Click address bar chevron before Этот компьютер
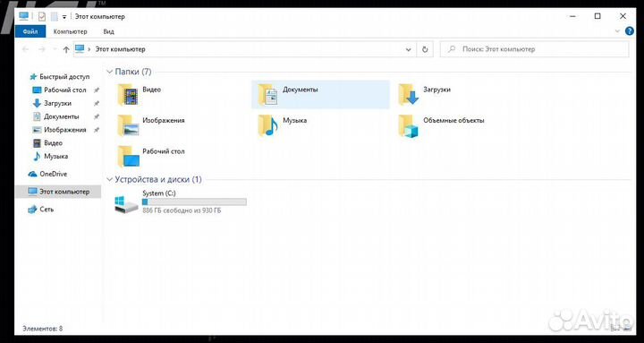Screen dimensions: 644x343 [x=89, y=49]
